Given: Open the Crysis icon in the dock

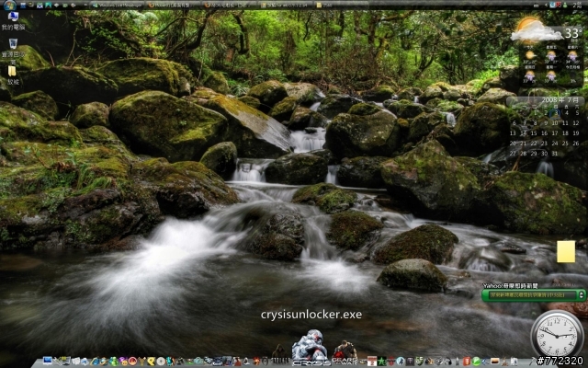Looking at the screenshot, I should click(311, 348).
